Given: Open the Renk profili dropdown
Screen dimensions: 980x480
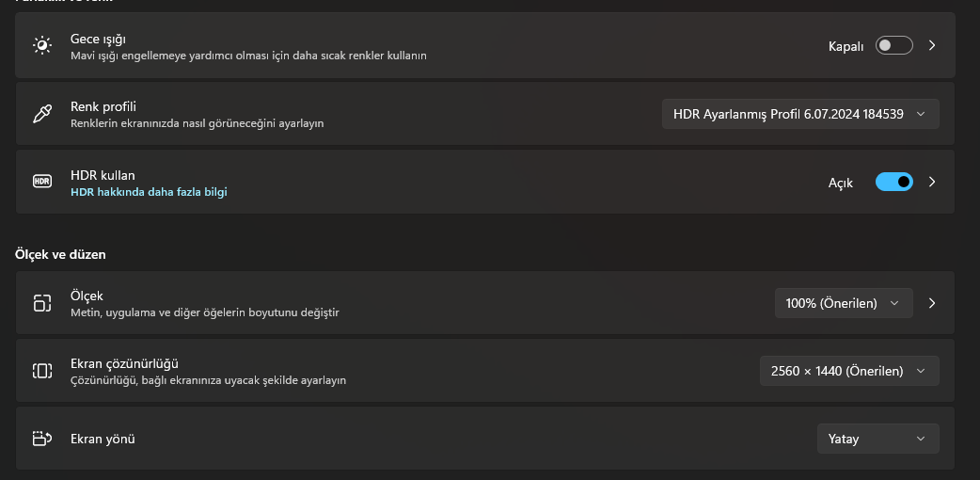Looking at the screenshot, I should pos(800,114).
